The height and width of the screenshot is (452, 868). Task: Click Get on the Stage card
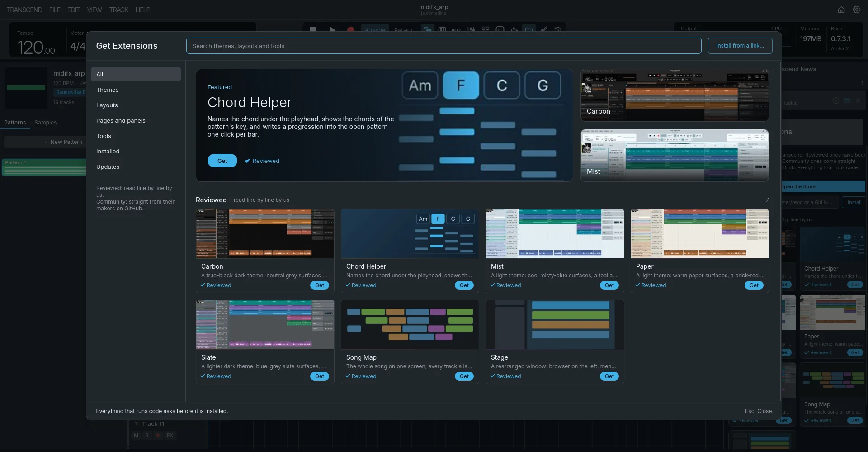coord(609,376)
